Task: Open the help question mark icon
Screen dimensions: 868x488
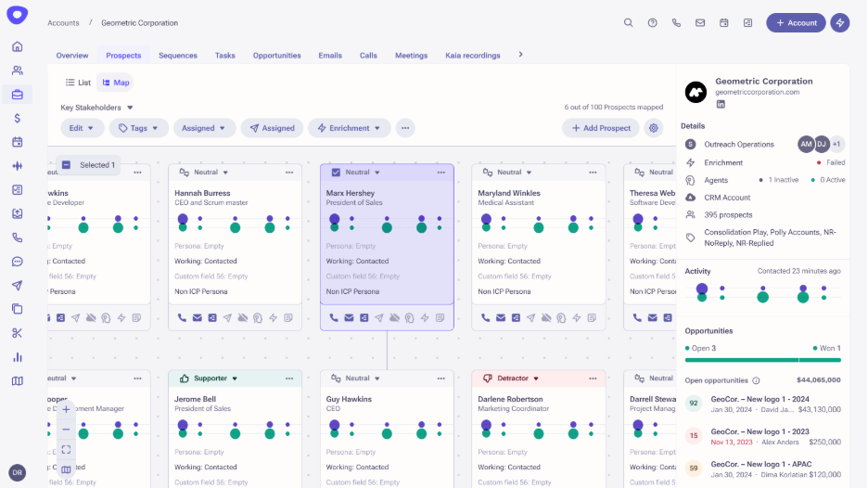Action: coord(652,22)
